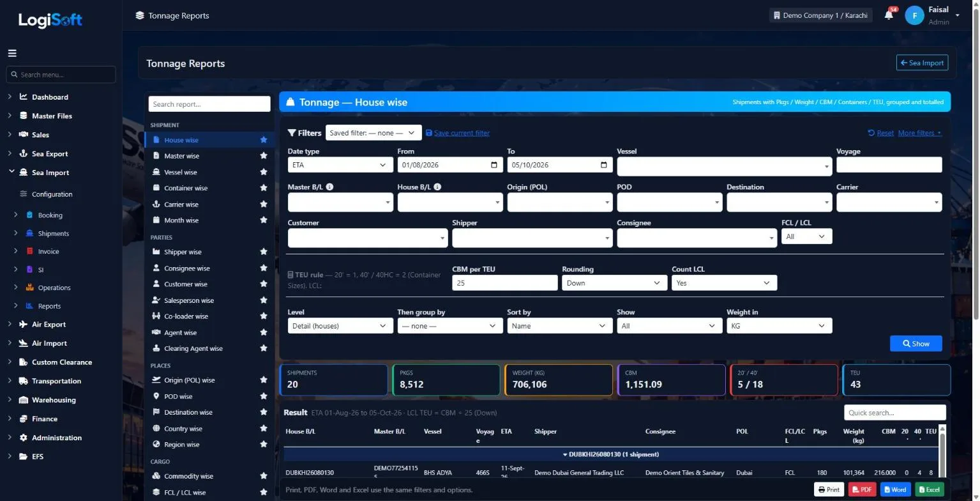980x501 pixels.
Task: Open the Level dropdown
Action: (x=340, y=326)
